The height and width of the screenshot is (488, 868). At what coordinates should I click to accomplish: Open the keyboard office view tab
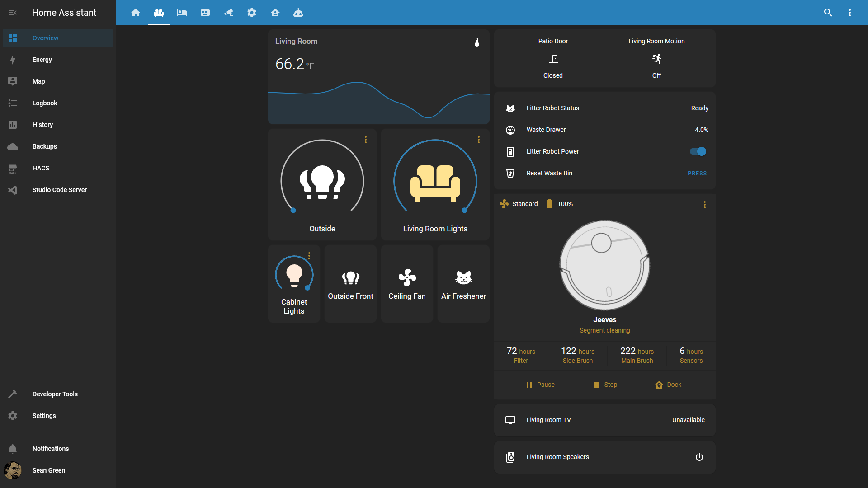(x=205, y=13)
